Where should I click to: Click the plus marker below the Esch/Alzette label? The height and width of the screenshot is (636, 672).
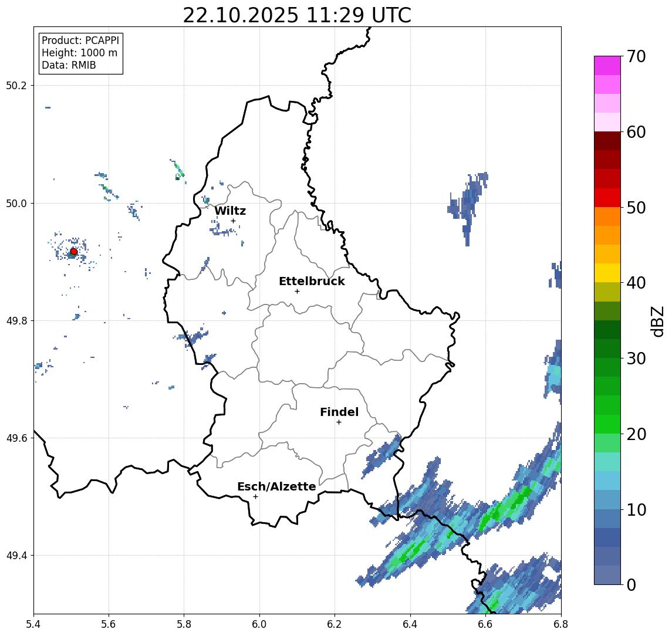(255, 497)
